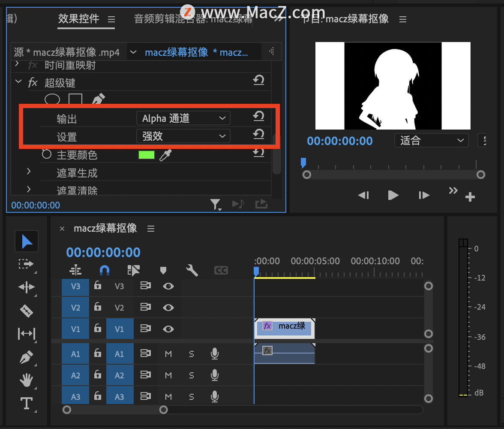Viewport: 504px width, 429px height.
Task: Click the program monitor zoom scroll bar
Action: (x=394, y=175)
